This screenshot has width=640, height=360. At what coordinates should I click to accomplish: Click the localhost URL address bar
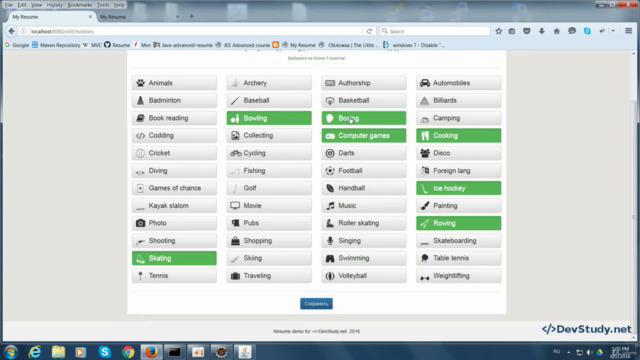point(196,31)
